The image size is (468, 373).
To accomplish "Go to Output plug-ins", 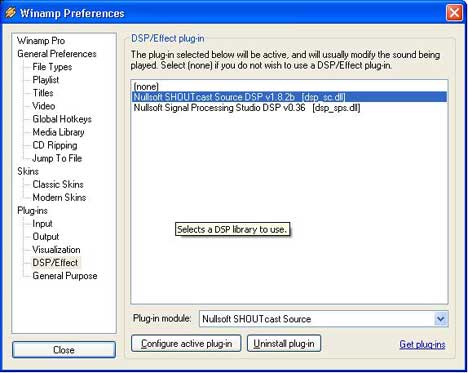I will tap(46, 237).
